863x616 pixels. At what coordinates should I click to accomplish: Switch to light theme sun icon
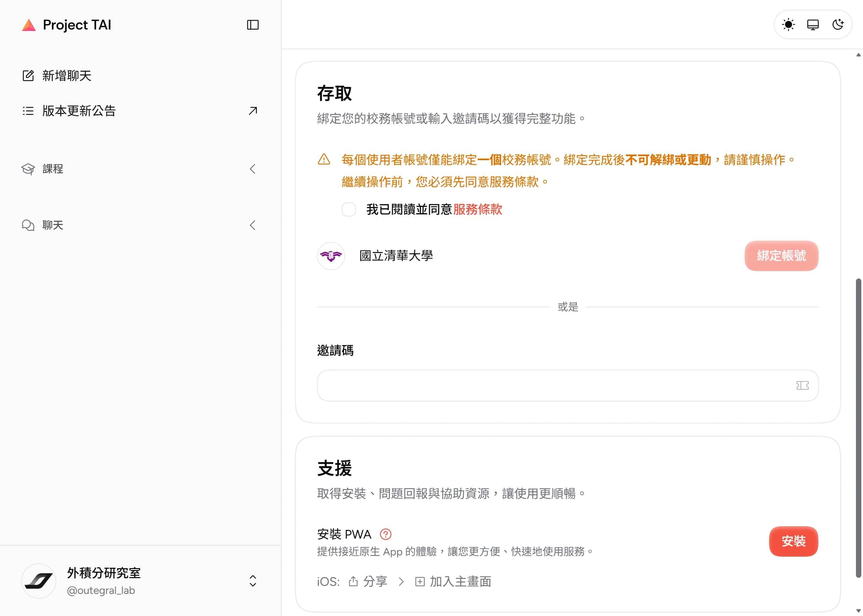[788, 25]
